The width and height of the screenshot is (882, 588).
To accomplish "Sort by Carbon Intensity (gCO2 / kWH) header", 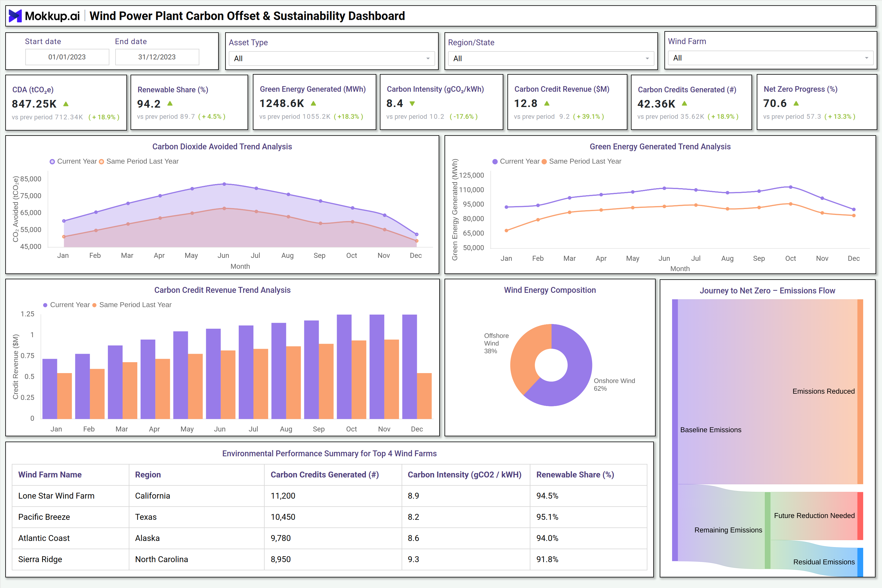I will [465, 475].
